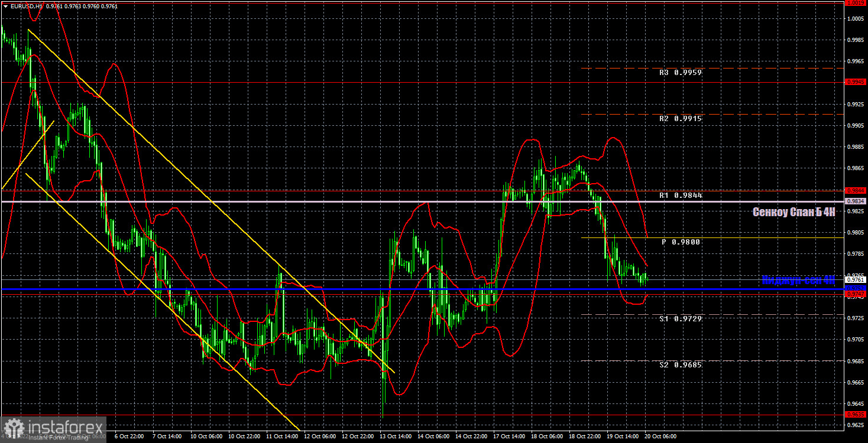Click the 0.9905 price scale value

point(856,126)
